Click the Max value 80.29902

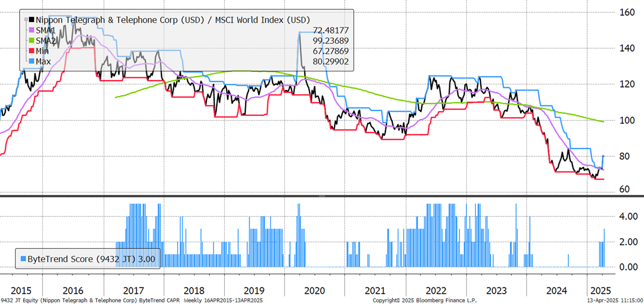[x=330, y=62]
